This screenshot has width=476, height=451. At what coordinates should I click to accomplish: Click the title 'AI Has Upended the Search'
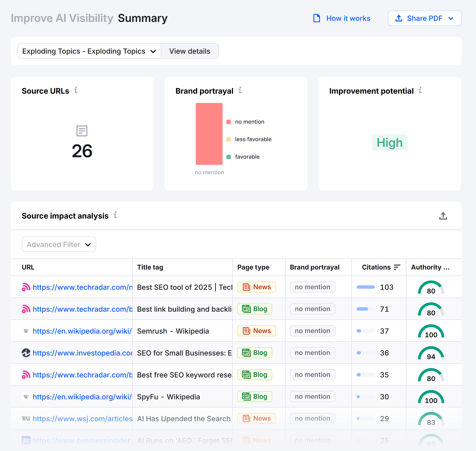184,419
